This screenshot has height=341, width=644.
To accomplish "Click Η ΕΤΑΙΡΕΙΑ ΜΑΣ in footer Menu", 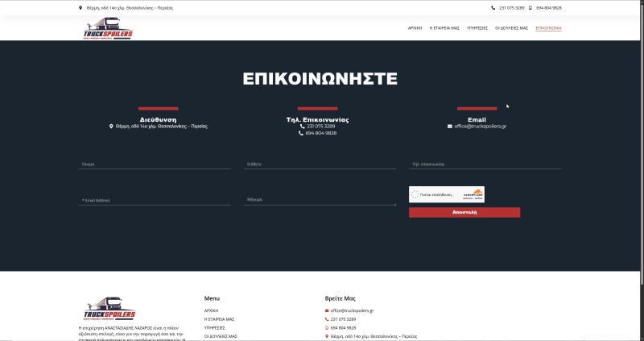I will pyautogui.click(x=219, y=319).
